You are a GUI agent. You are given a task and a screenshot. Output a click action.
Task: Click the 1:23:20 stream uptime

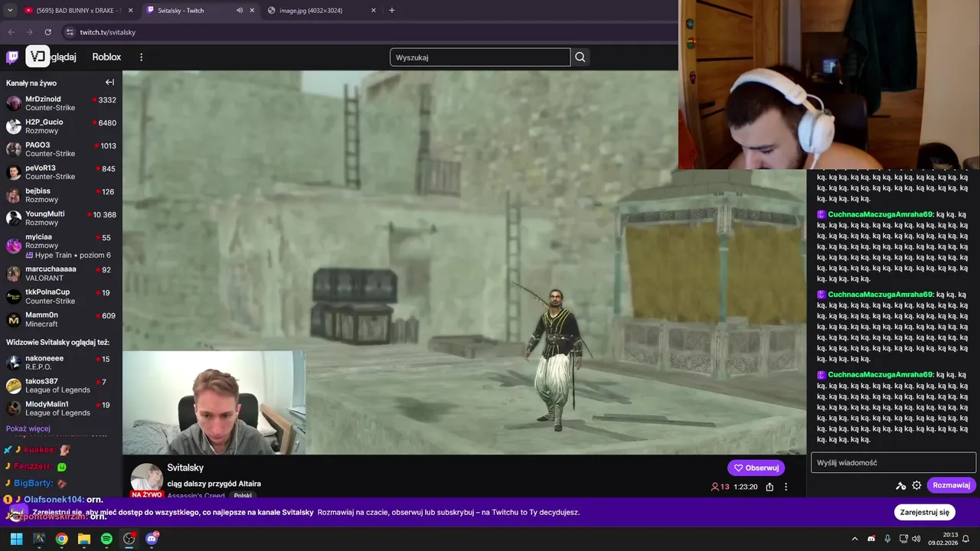click(x=745, y=487)
